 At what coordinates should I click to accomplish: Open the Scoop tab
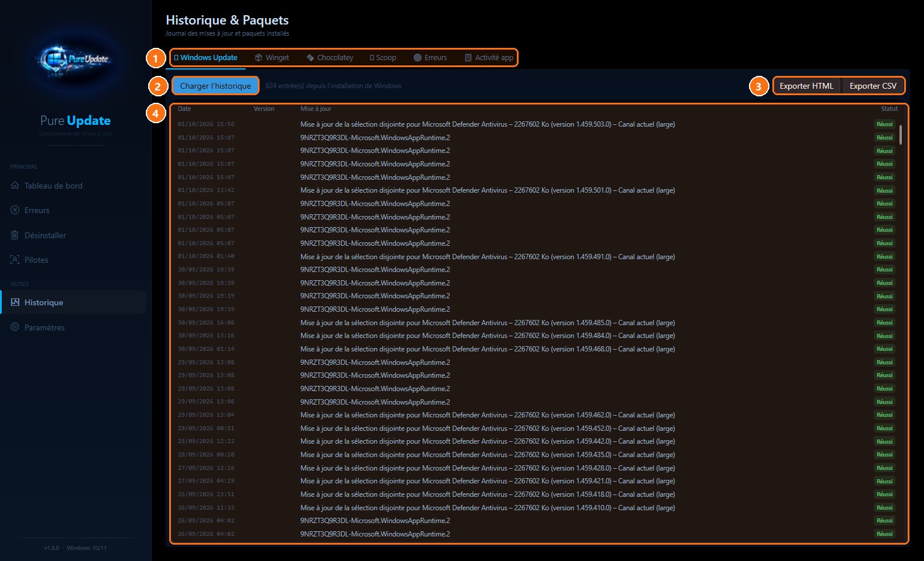[383, 58]
